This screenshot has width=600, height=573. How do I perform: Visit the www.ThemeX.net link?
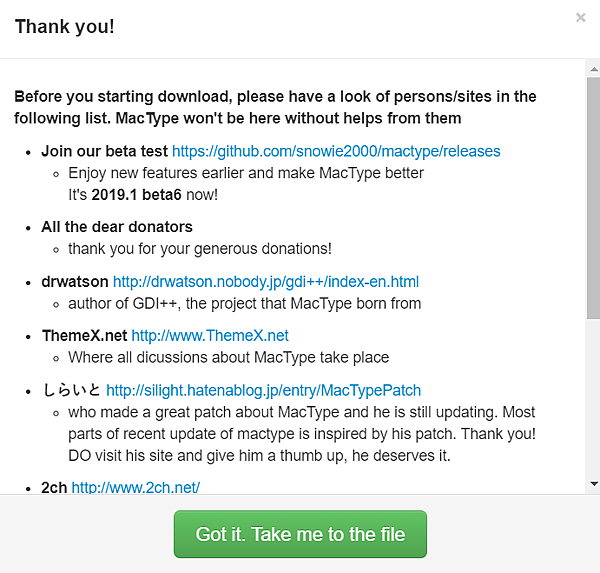[210, 336]
